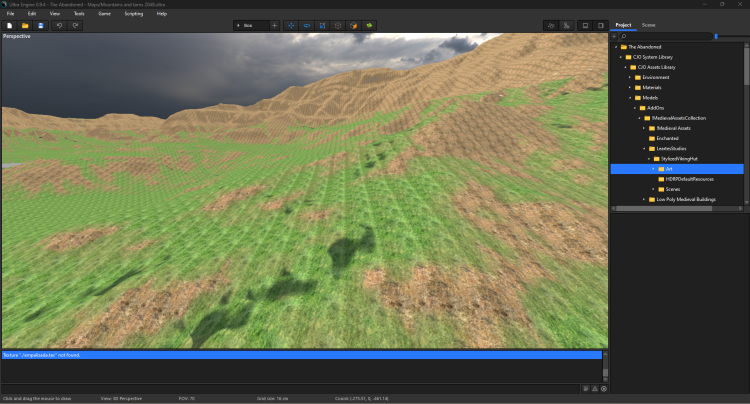Open the Box object type dropdown
The image size is (750, 404).
click(250, 25)
